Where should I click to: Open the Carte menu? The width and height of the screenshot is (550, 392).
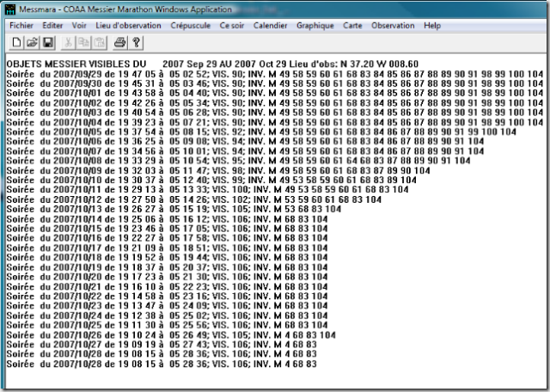click(352, 26)
